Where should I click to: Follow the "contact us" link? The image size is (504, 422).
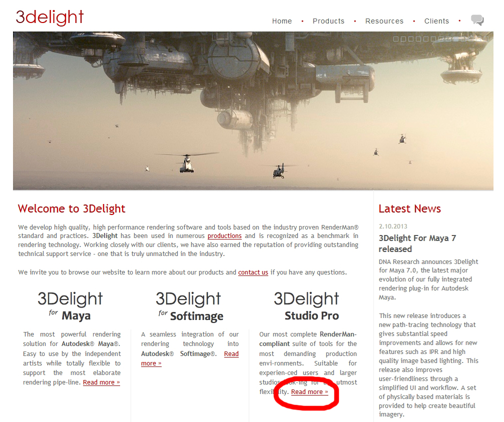[x=253, y=272]
